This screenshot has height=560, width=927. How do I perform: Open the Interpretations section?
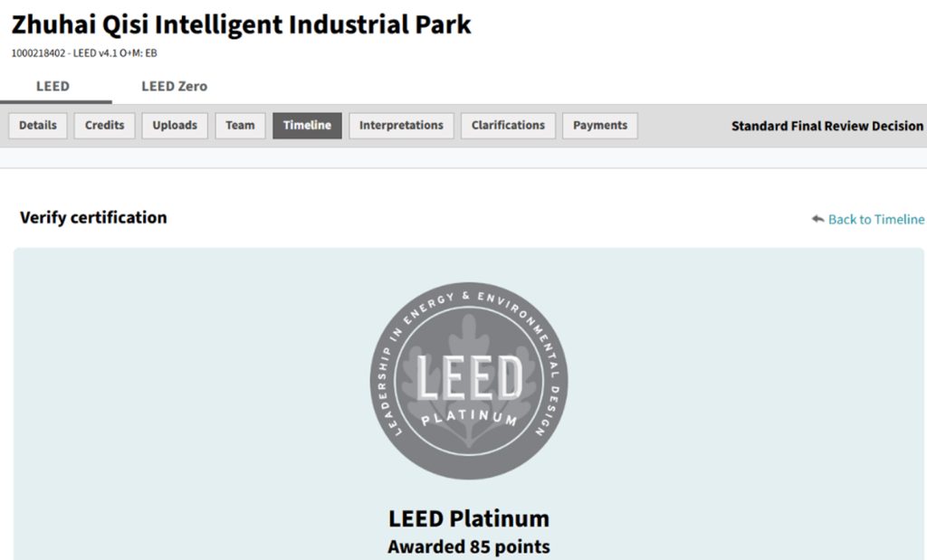pos(401,126)
